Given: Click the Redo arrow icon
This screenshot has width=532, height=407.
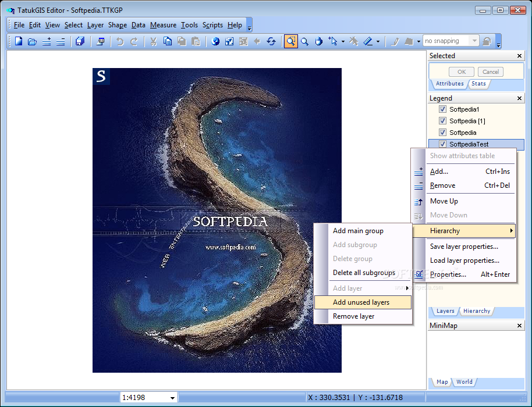Looking at the screenshot, I should pos(134,41).
